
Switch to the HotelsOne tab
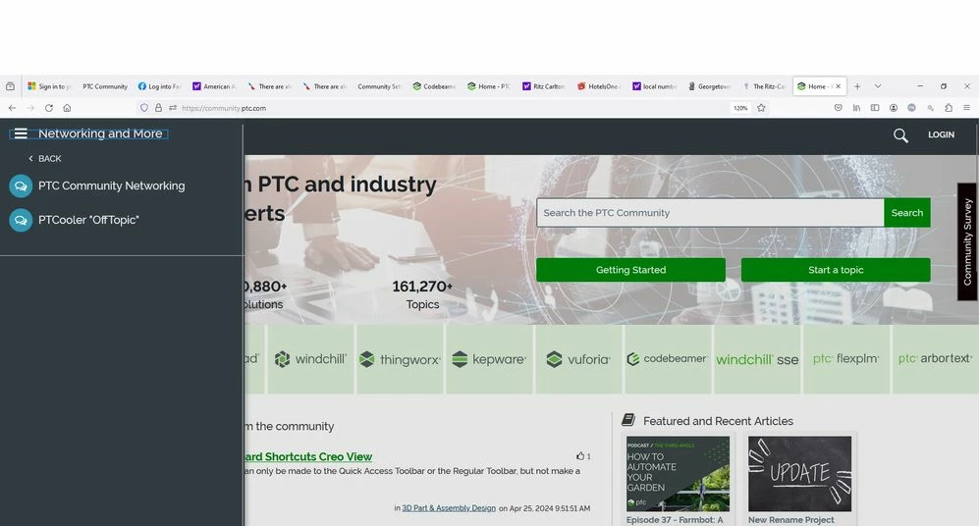pos(599,86)
